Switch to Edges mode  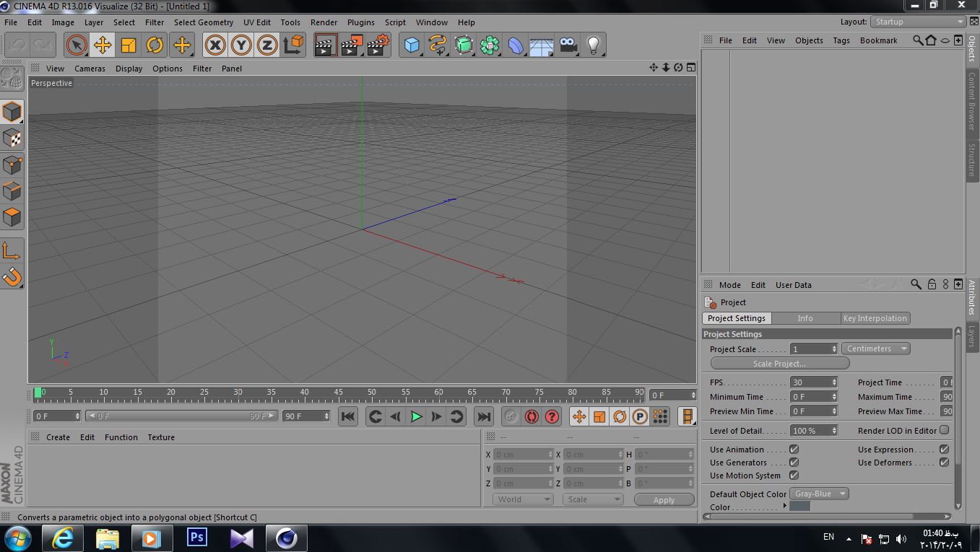click(x=12, y=190)
